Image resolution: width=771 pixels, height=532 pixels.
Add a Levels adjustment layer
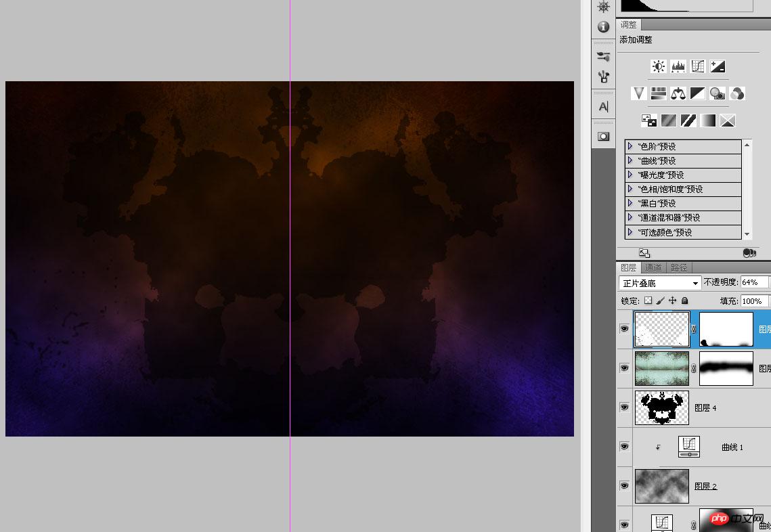(x=678, y=66)
